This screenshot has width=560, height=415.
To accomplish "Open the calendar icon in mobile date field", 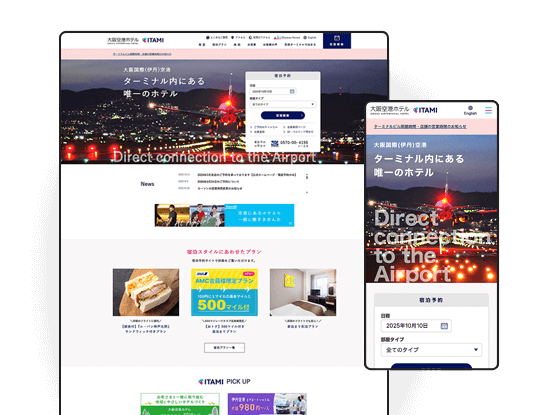I will [x=444, y=326].
